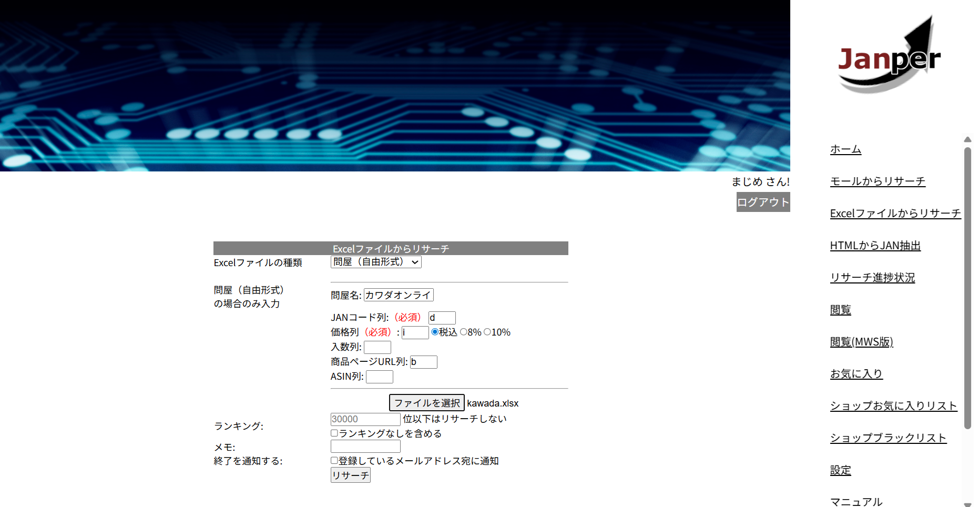The height and width of the screenshot is (507, 980).
Task: Click the ログアウト button
Action: 763,202
